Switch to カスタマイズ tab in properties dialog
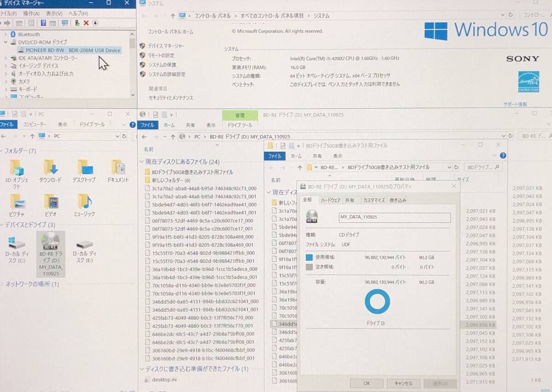Viewport: 552px width, 392px height. (374, 201)
